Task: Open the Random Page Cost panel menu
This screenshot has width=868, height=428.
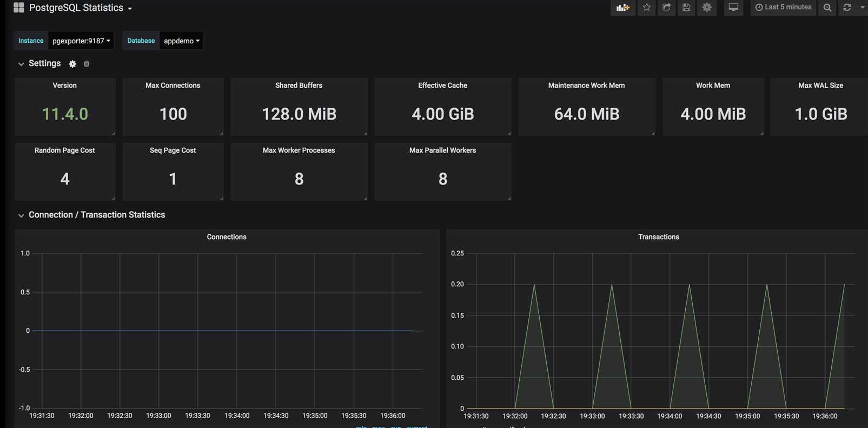Action: tap(64, 150)
